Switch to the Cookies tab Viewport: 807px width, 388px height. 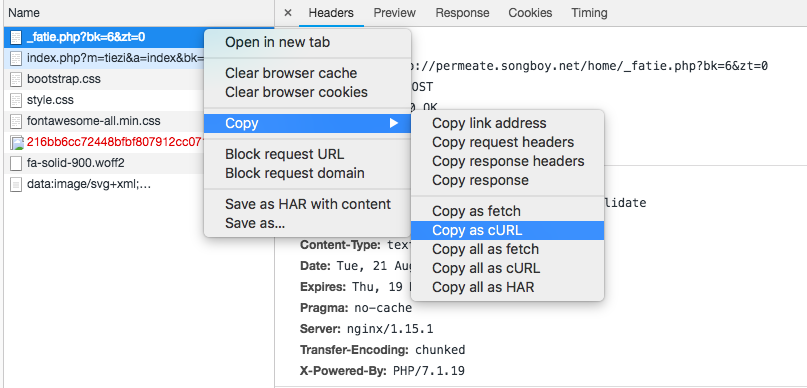coord(530,13)
